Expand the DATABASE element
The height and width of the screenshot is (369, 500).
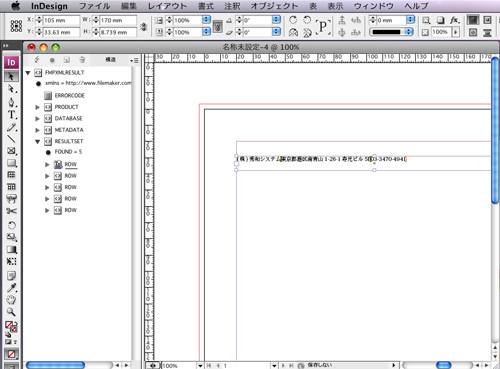click(38, 119)
